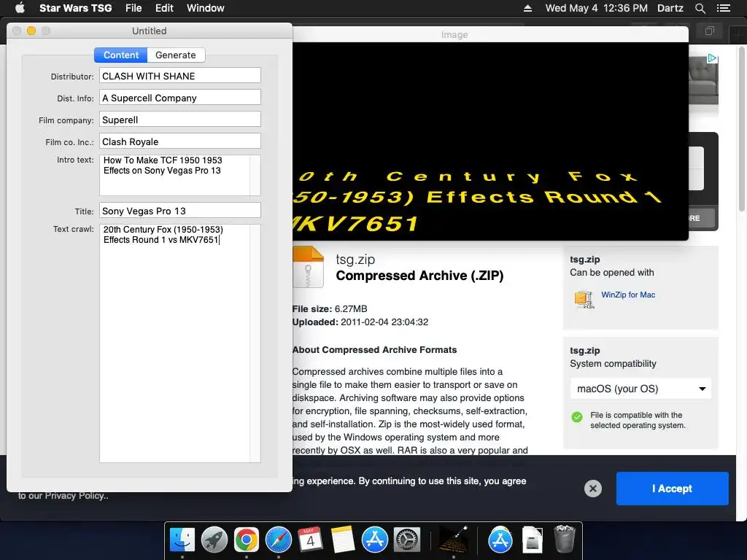Click the Distributor field CLASH WITH SHANE

(180, 76)
